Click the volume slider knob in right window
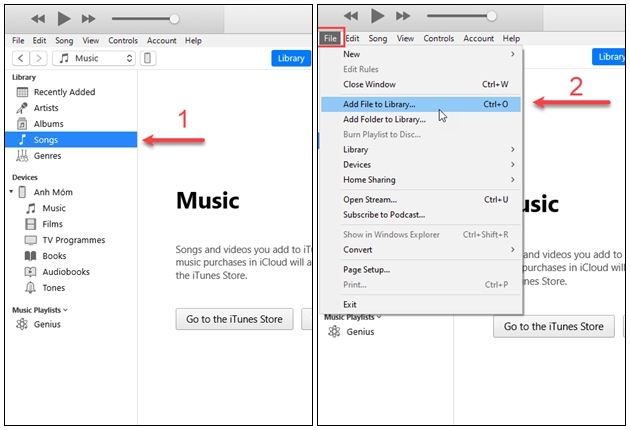Screen dimensions: 630x430 (491, 16)
